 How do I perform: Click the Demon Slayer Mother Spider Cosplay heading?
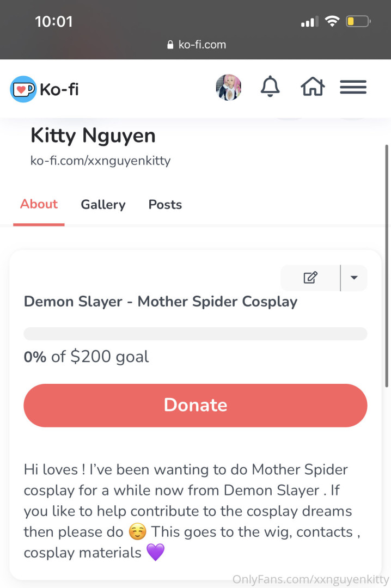pos(161,302)
